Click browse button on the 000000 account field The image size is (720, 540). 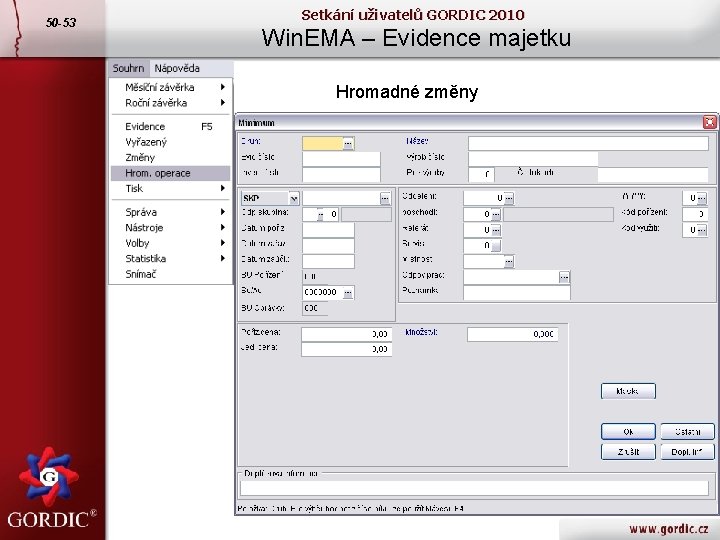pos(348,292)
